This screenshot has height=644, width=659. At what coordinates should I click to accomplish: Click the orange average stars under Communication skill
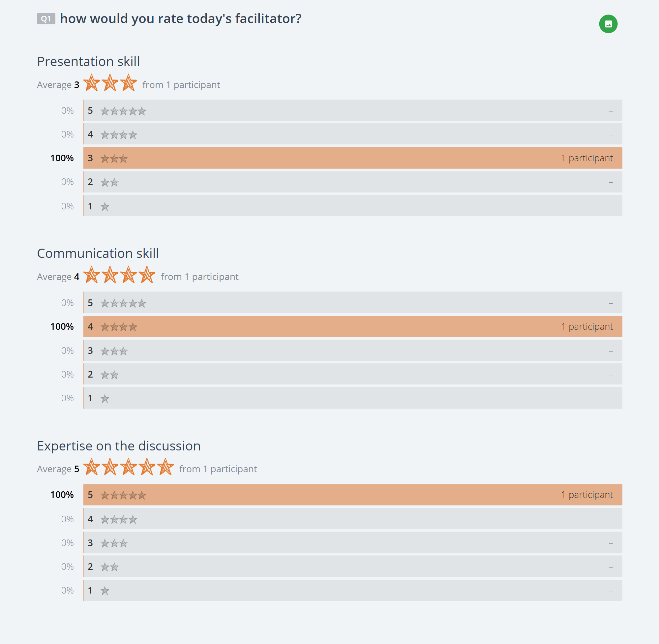point(119,275)
